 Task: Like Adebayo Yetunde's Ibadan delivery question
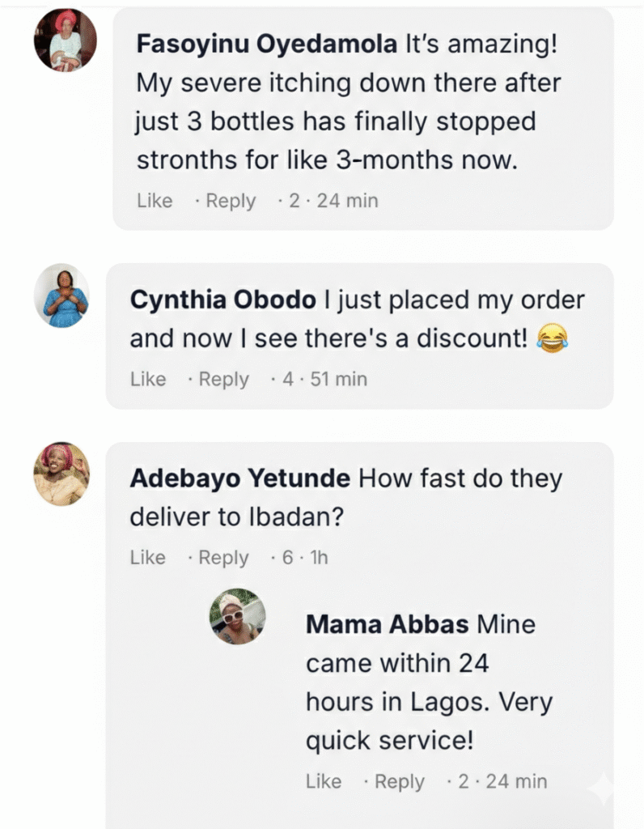[x=148, y=558]
